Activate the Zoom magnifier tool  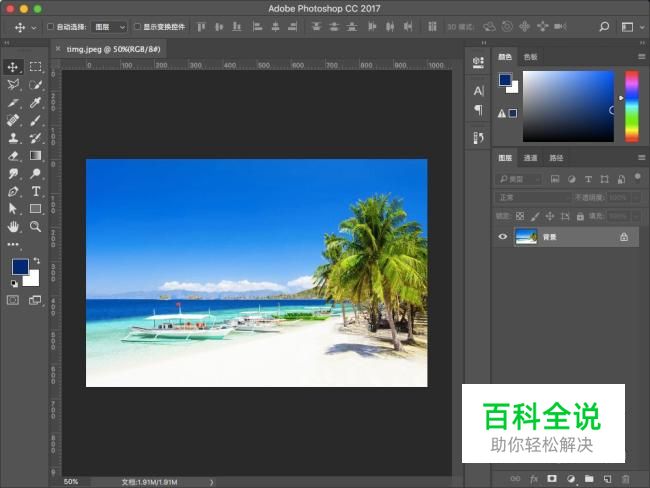point(35,227)
